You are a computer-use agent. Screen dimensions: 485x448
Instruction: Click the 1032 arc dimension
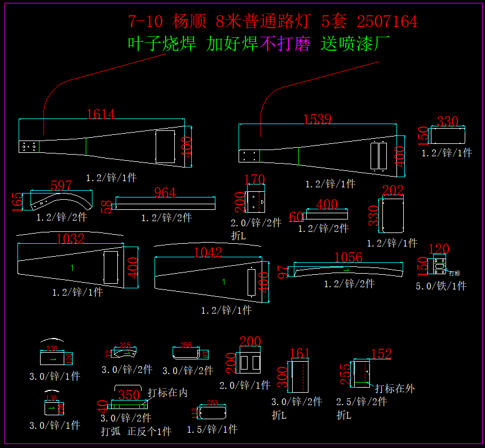click(70, 239)
